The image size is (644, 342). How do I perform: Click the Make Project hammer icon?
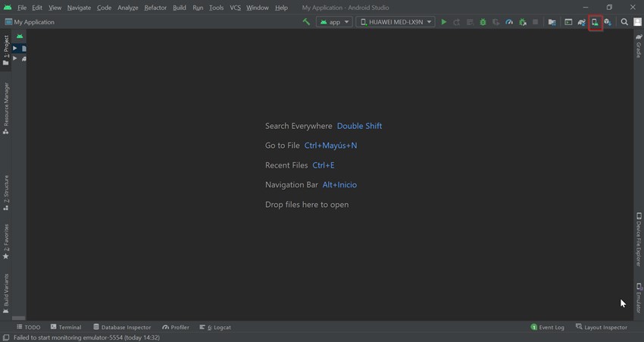(306, 22)
